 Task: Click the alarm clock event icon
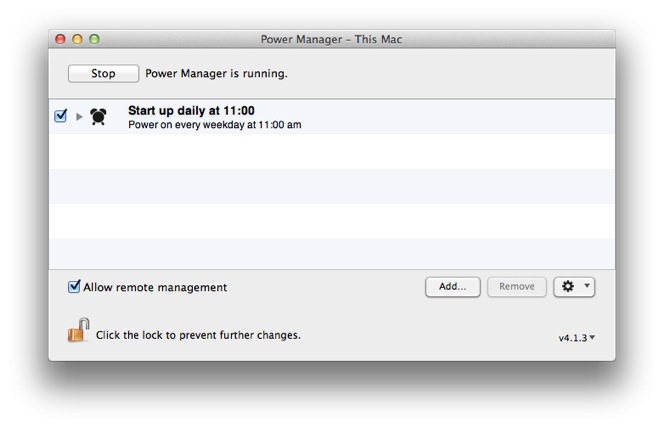pos(98,117)
